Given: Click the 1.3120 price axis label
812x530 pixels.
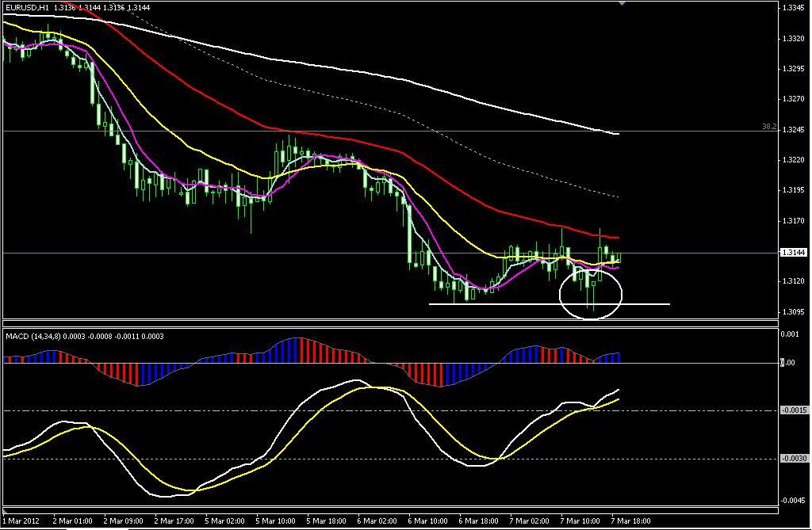Looking at the screenshot, I should click(x=793, y=281).
